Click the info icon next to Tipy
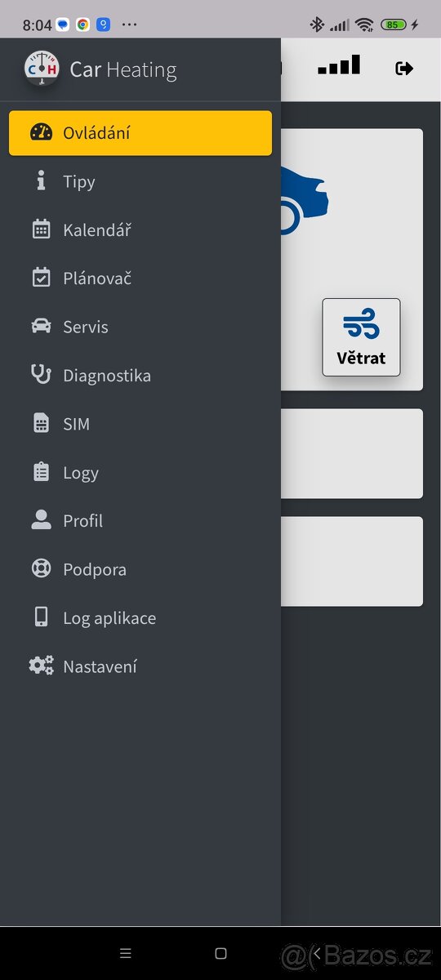The height and width of the screenshot is (980, 441). coord(41,181)
